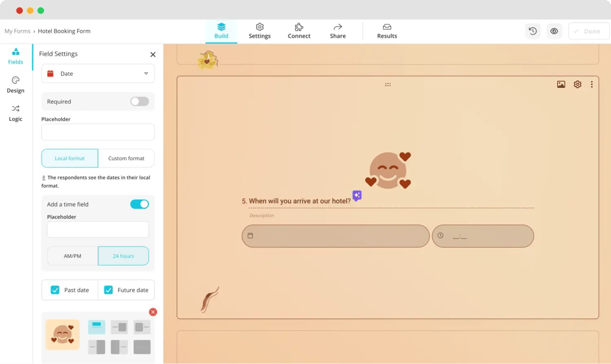Expand the Date field type dropdown
Screen dimensions: 611x364
point(98,73)
